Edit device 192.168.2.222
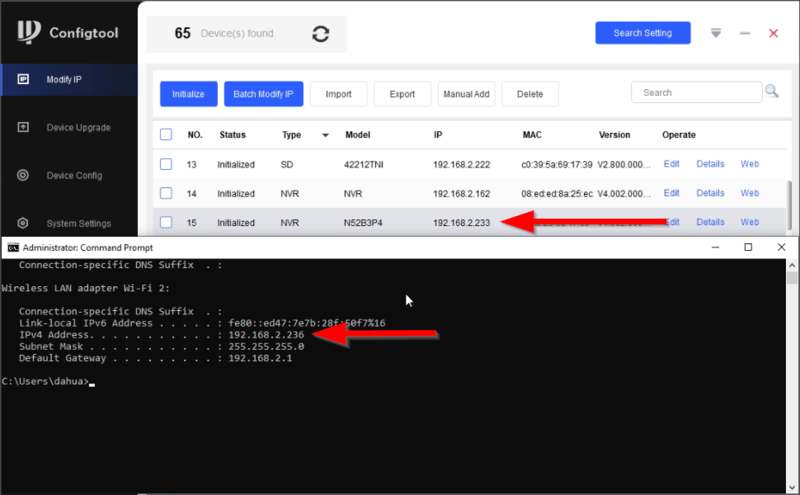This screenshot has width=800, height=495. tap(671, 164)
